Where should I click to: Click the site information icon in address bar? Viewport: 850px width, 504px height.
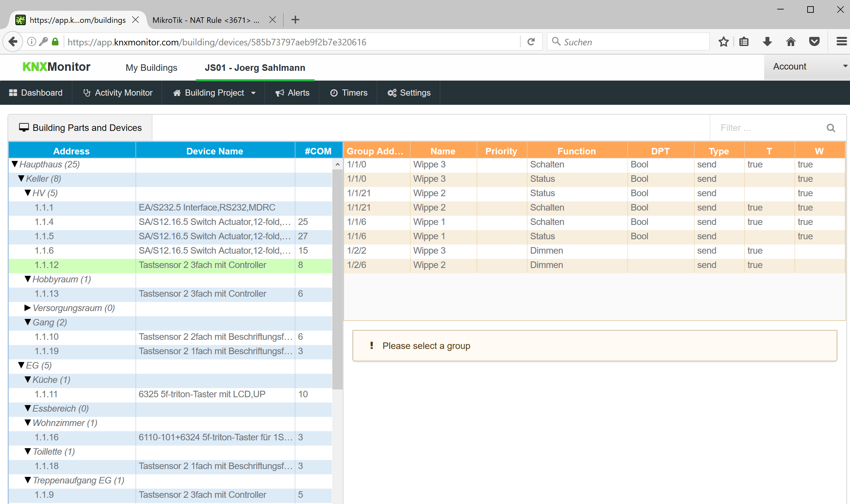pyautogui.click(x=32, y=42)
